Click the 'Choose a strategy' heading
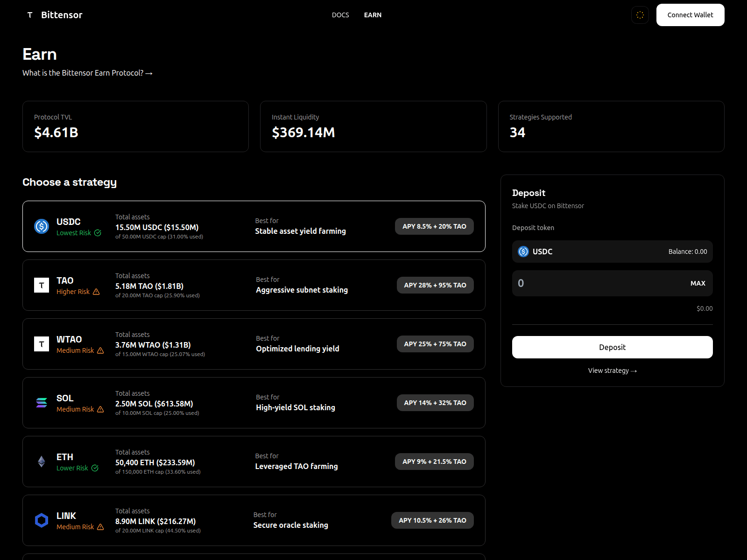Image resolution: width=747 pixels, height=560 pixels. (x=70, y=182)
